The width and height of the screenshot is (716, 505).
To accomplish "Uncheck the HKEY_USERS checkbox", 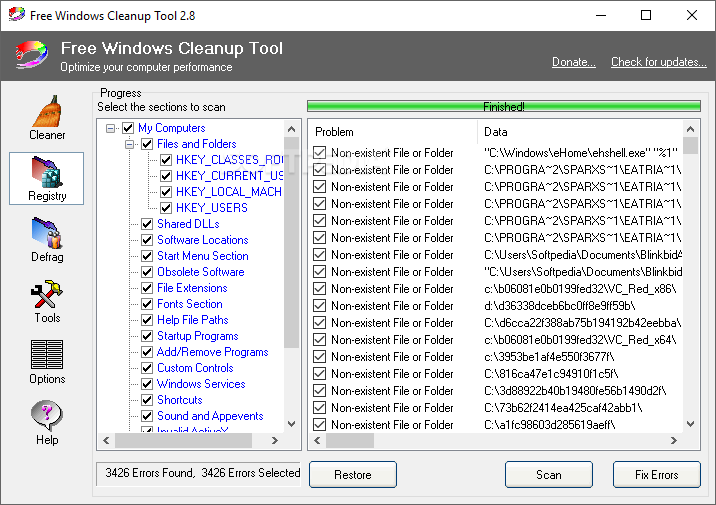I will tap(166, 208).
